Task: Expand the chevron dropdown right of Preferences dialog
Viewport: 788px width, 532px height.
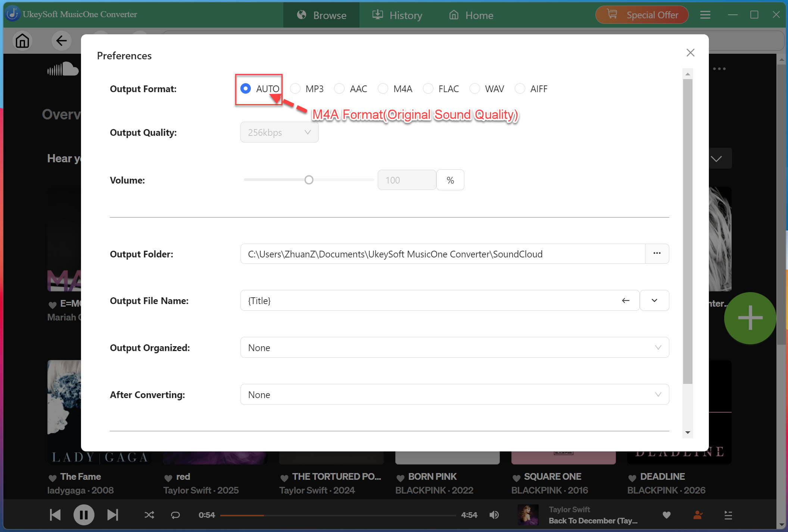Action: 716,159
